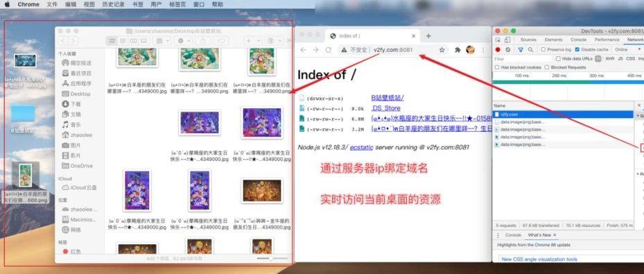The image size is (644, 274).
Task: Check Blocked Requests checkbox
Action: (547, 67)
